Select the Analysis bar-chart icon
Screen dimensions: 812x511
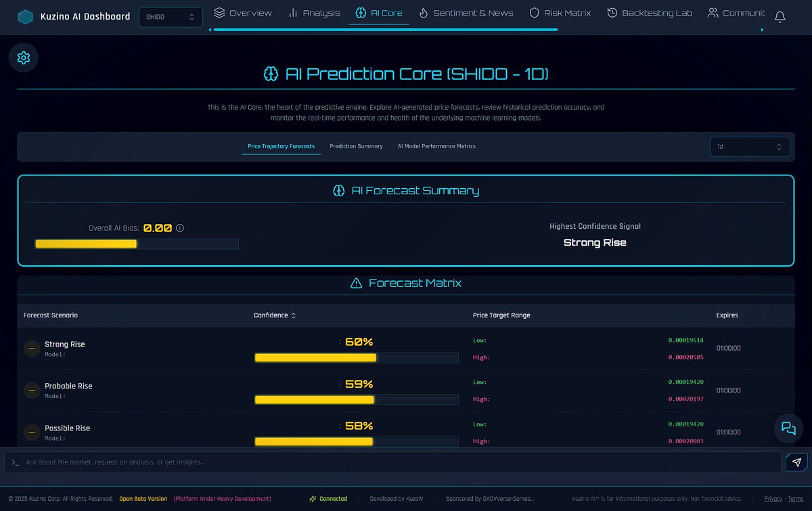click(294, 12)
